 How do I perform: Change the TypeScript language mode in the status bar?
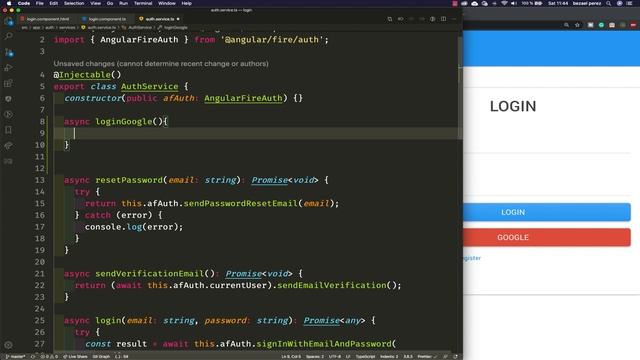coord(365,357)
